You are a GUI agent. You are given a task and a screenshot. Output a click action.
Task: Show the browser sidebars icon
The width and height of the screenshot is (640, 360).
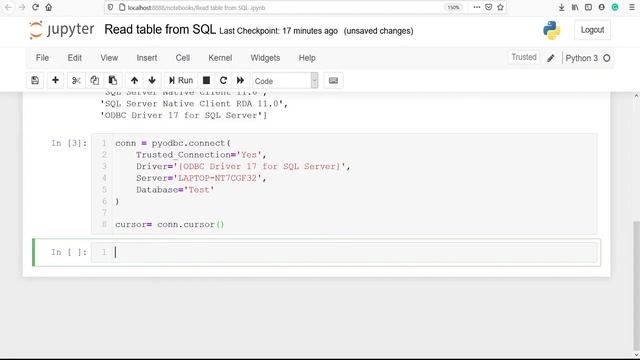(588, 7)
